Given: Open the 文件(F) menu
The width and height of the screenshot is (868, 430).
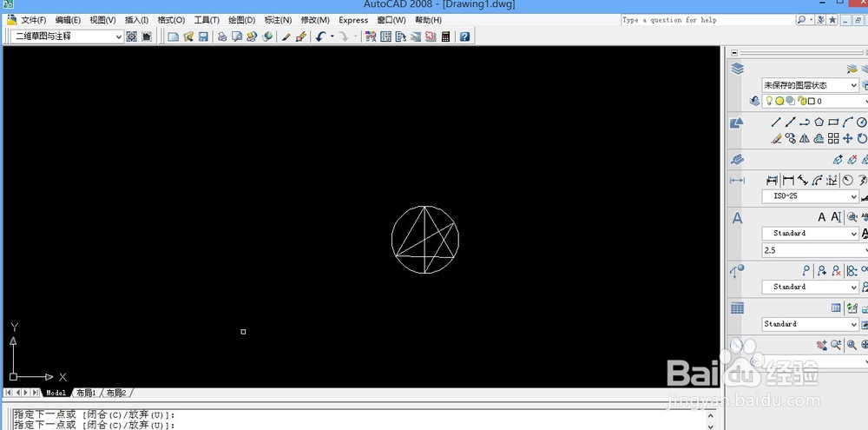Looking at the screenshot, I should point(33,20).
